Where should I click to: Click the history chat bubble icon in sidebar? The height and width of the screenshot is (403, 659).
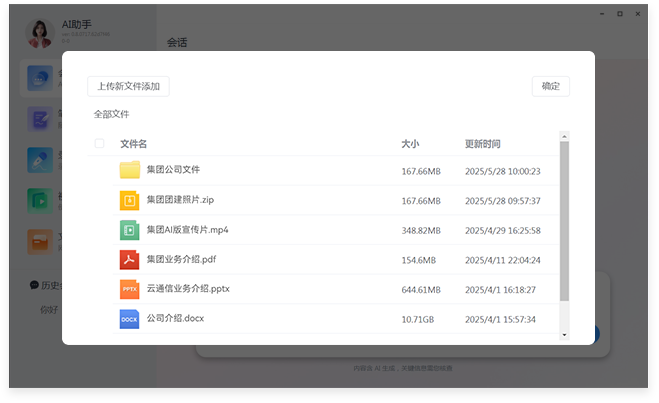34,285
